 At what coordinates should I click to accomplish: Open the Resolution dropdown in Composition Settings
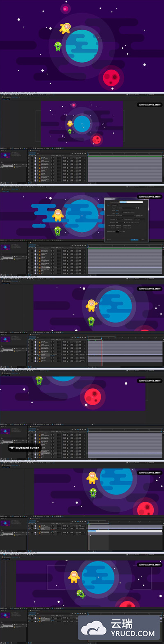(x=120, y=222)
